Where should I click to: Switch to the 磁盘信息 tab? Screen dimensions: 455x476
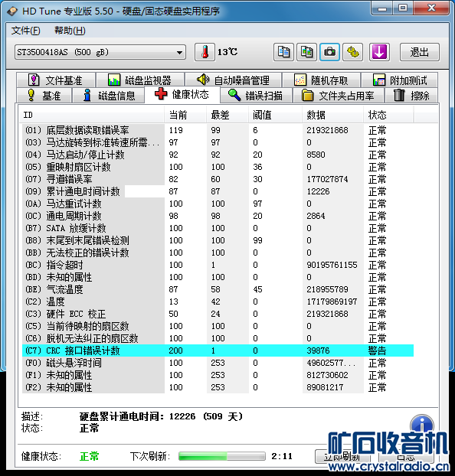(109, 96)
